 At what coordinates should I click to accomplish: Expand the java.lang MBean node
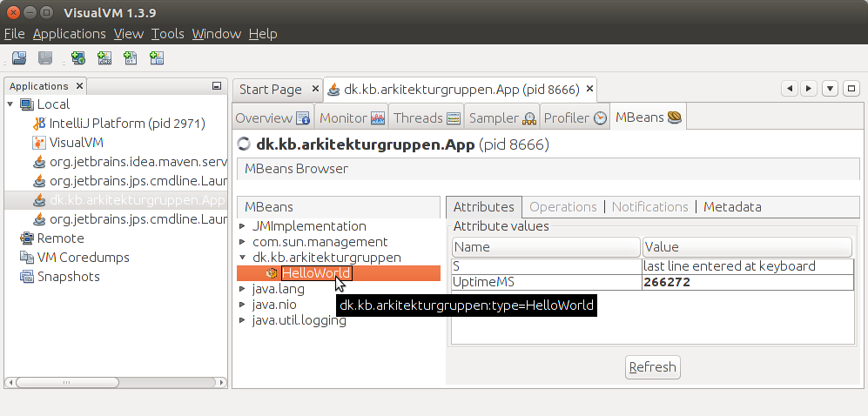click(242, 289)
